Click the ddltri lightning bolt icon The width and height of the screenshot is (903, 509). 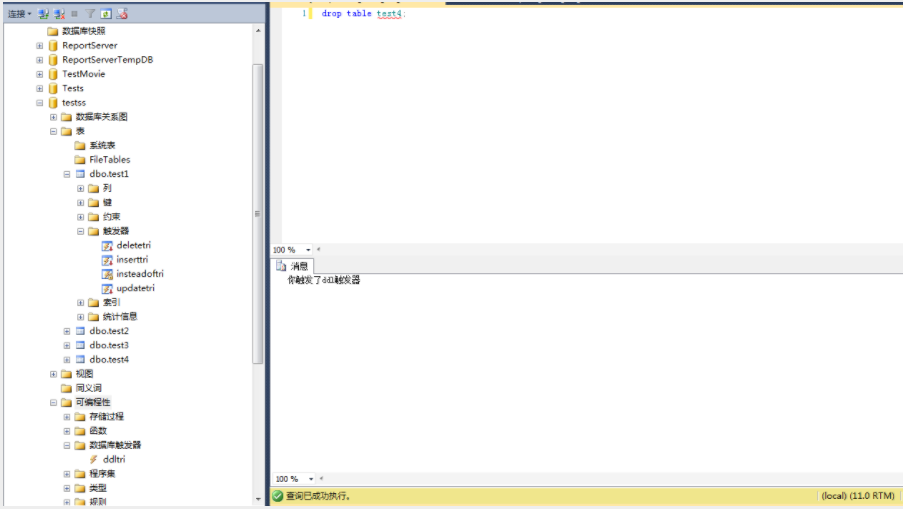[93, 459]
